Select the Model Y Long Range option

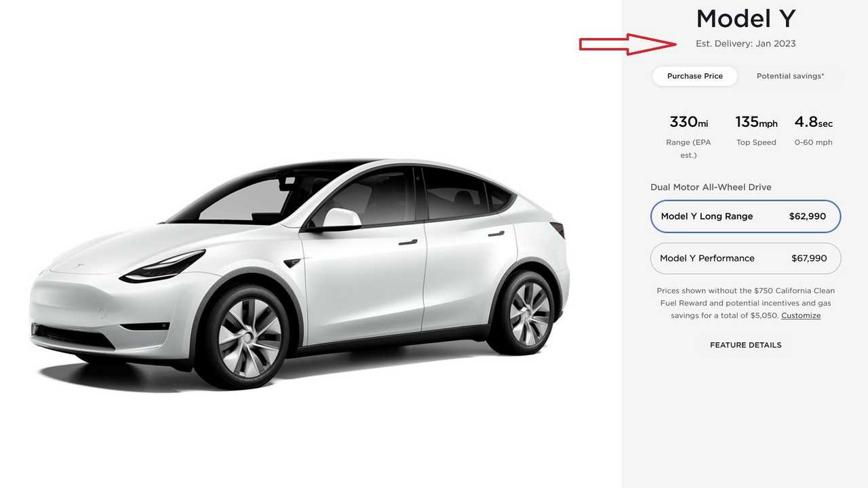tap(745, 216)
